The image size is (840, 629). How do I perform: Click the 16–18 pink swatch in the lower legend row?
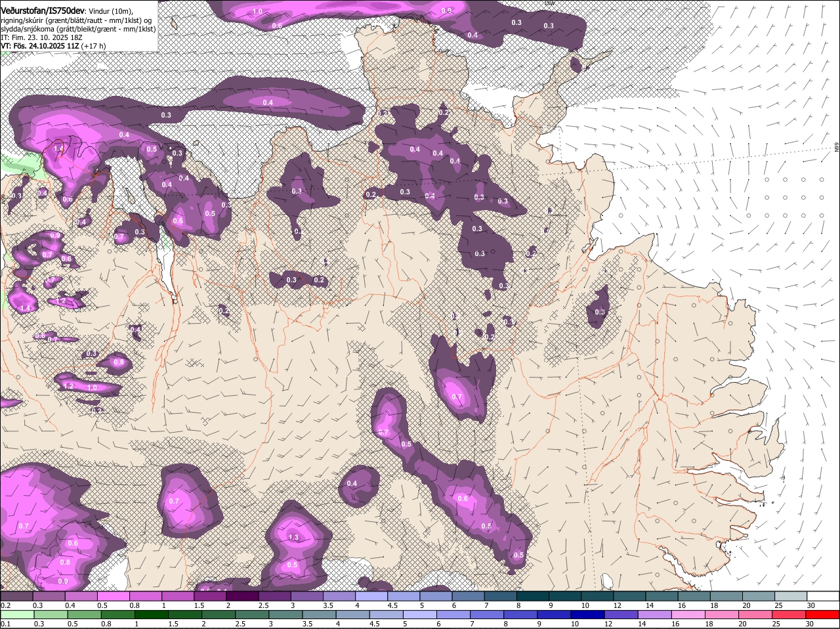688,615
